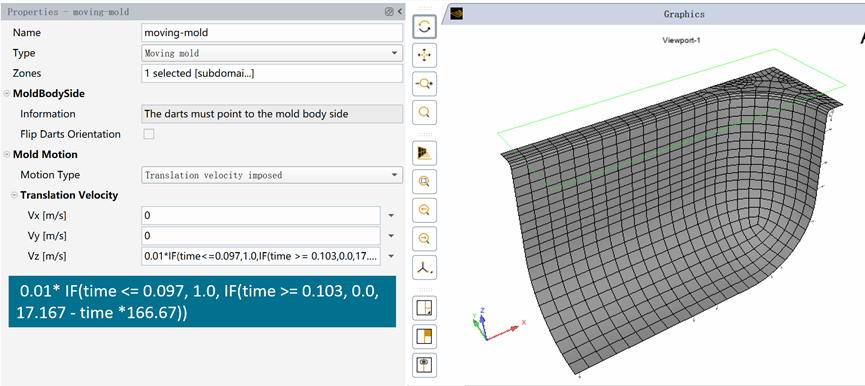Click the Vy velocity input field

(261, 236)
